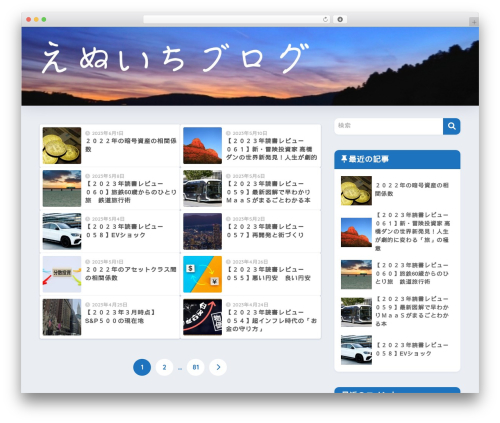Click sidebar sunset bridge thumbnail
The height and width of the screenshot is (423, 500).
coord(356,274)
